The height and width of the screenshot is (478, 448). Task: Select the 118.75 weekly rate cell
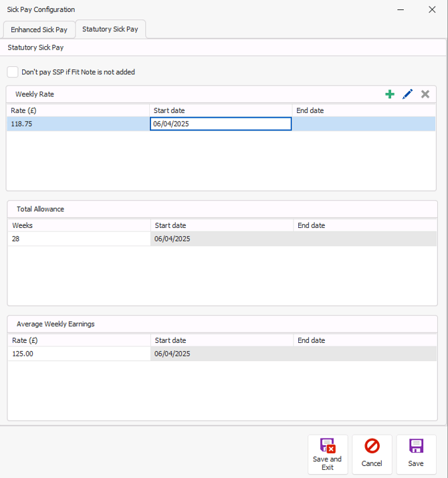pyautogui.click(x=78, y=124)
